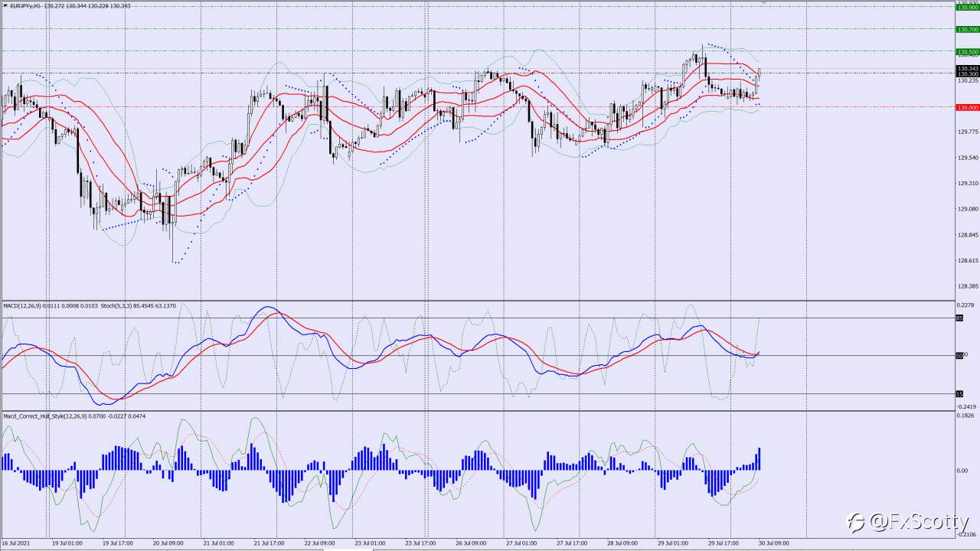Click the black 130.300 level label
This screenshot has width=980, height=551.
coord(968,74)
